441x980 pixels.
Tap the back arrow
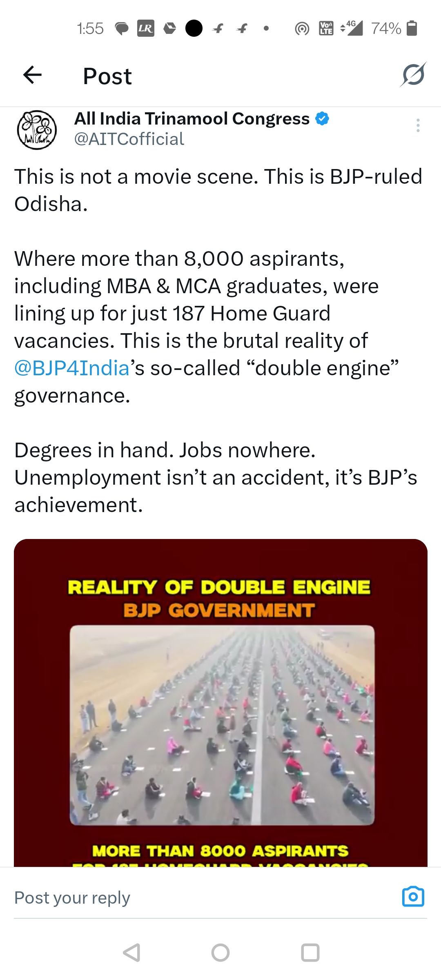click(33, 75)
